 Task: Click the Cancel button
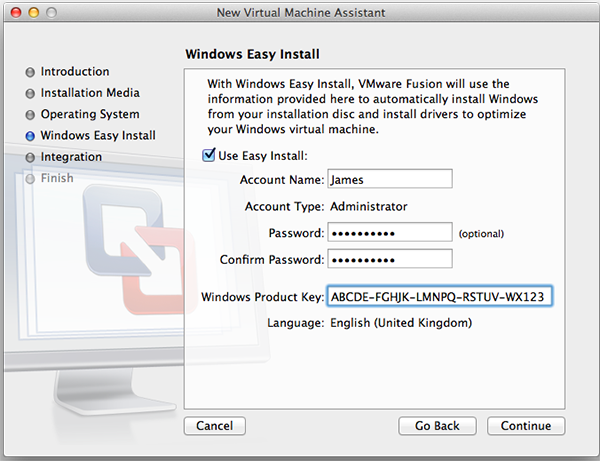[x=215, y=426]
